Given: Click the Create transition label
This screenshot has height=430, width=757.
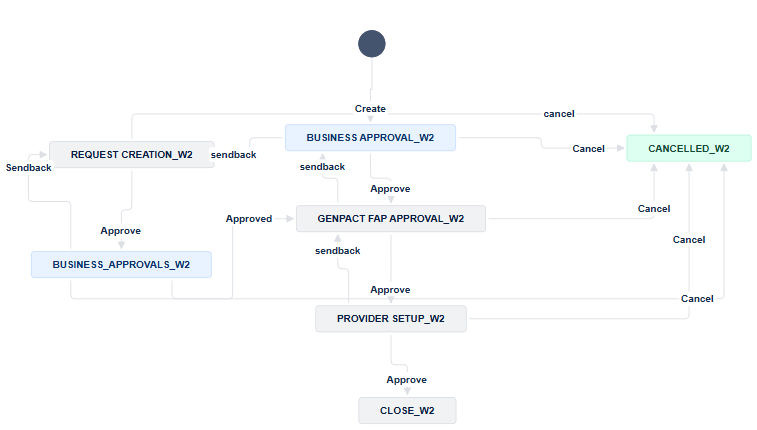Looking at the screenshot, I should (370, 109).
